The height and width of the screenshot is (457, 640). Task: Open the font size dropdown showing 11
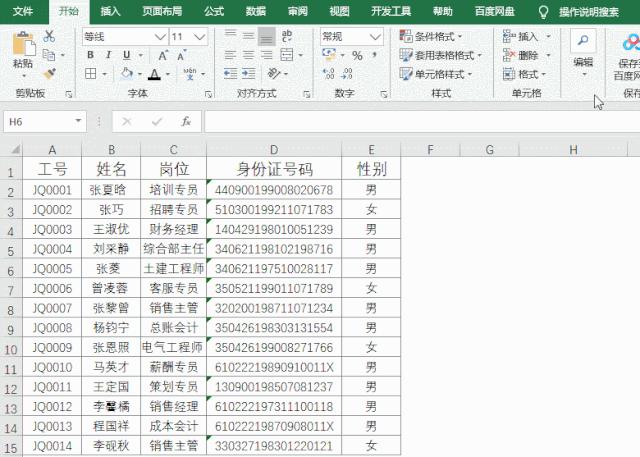coord(200,37)
